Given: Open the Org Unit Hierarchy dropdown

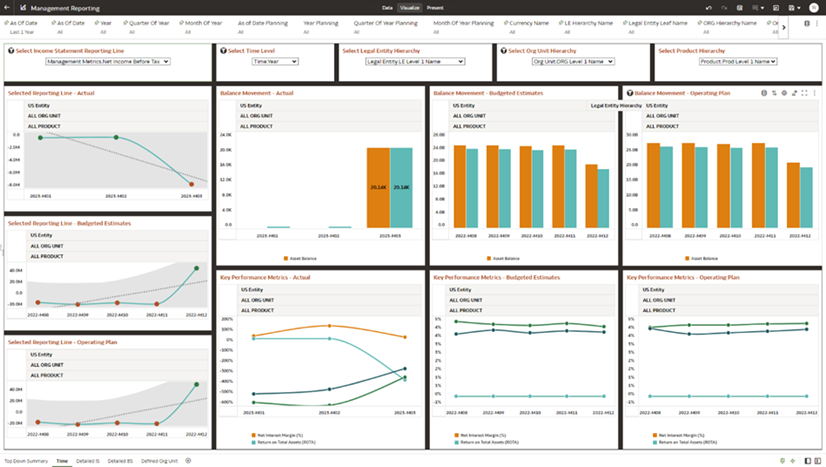Looking at the screenshot, I should pos(573,62).
